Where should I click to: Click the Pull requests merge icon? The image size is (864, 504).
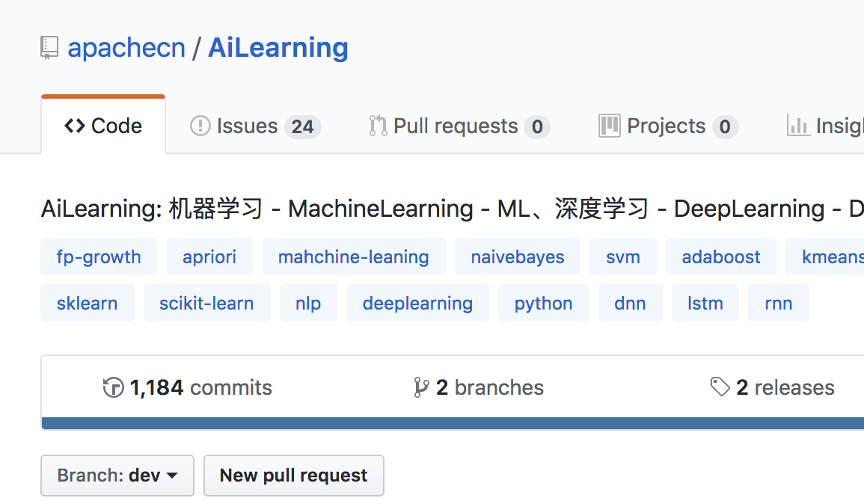tap(378, 126)
